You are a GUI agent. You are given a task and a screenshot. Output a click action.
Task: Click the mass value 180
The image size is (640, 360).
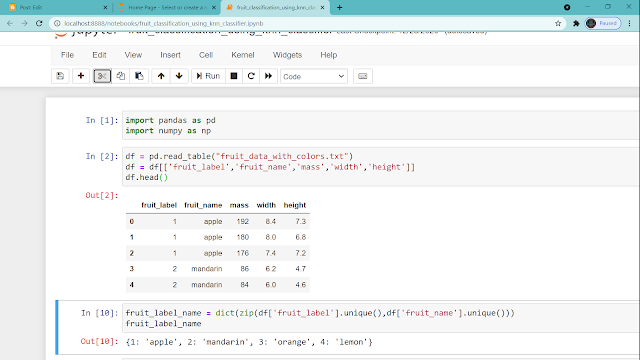[242, 237]
